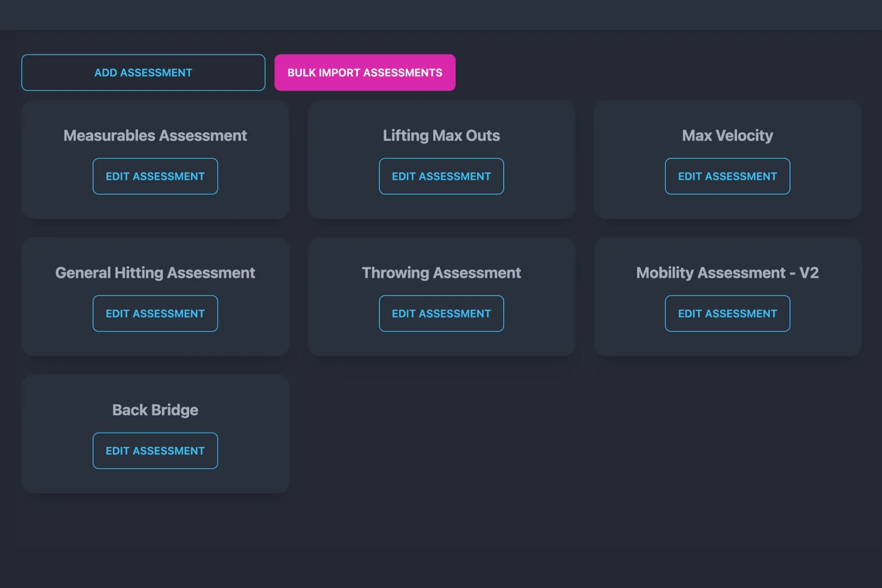Click the Back Bridge title
882x588 pixels.
tap(155, 410)
